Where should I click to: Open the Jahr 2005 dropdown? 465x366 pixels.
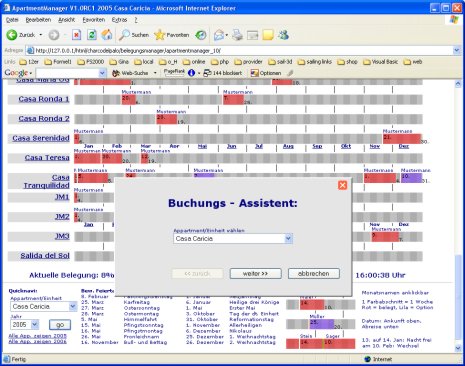[x=35, y=324]
